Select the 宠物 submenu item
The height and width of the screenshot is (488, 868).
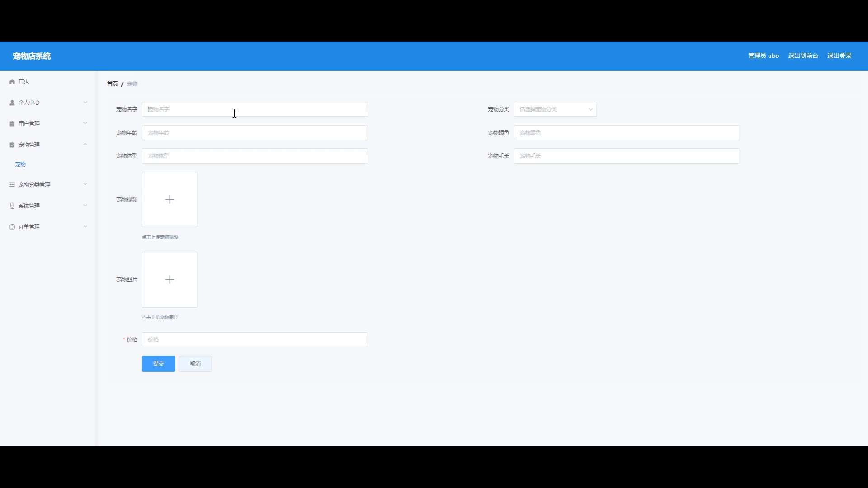[x=20, y=164]
